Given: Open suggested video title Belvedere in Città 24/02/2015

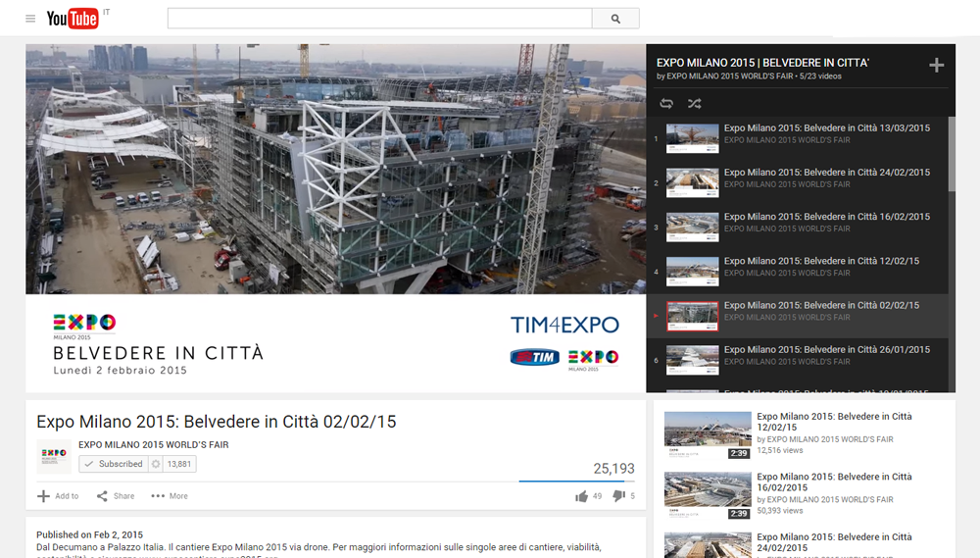Looking at the screenshot, I should (x=834, y=542).
